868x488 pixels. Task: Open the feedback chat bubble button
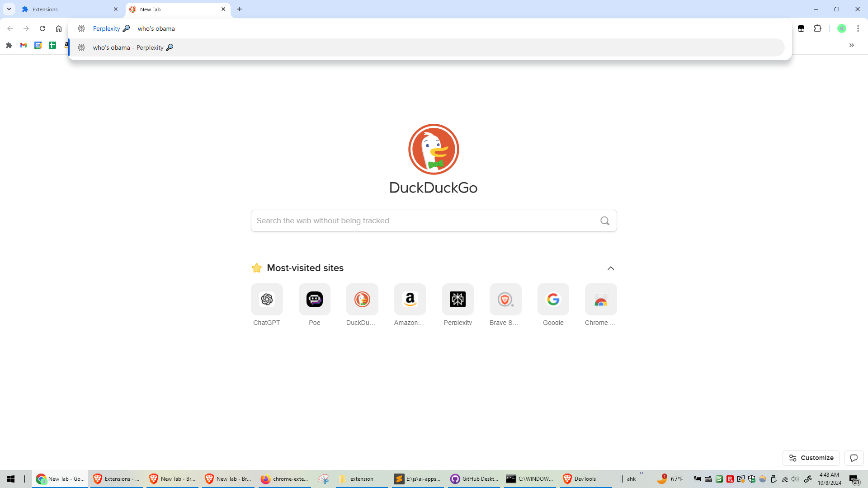coord(854,458)
